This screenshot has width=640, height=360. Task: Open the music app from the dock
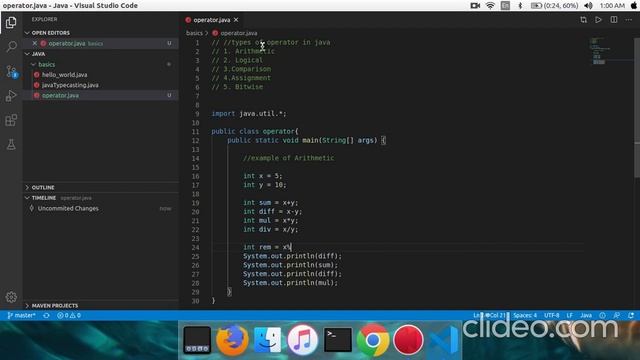(302, 340)
